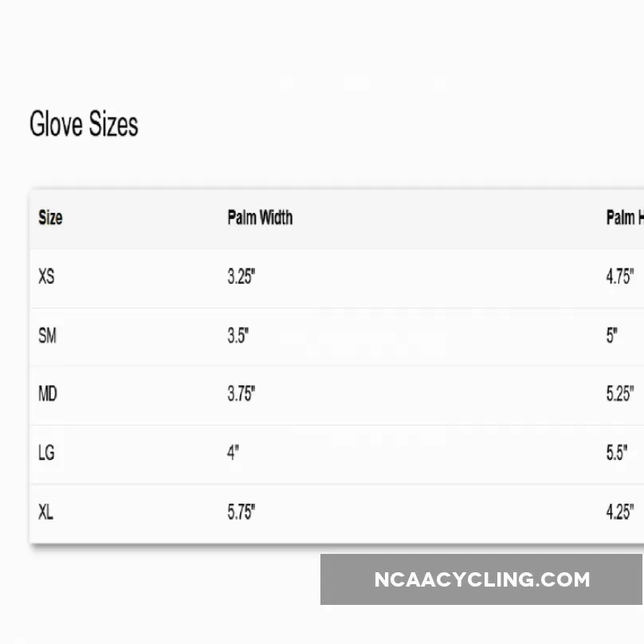Select the 5.75" palm width value

click(241, 512)
